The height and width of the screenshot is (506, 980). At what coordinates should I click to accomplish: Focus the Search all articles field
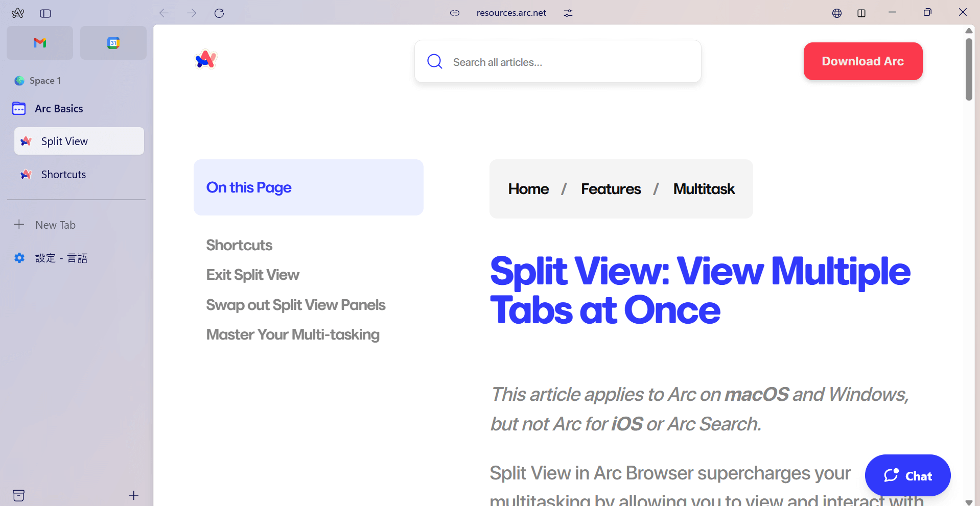[558, 62]
